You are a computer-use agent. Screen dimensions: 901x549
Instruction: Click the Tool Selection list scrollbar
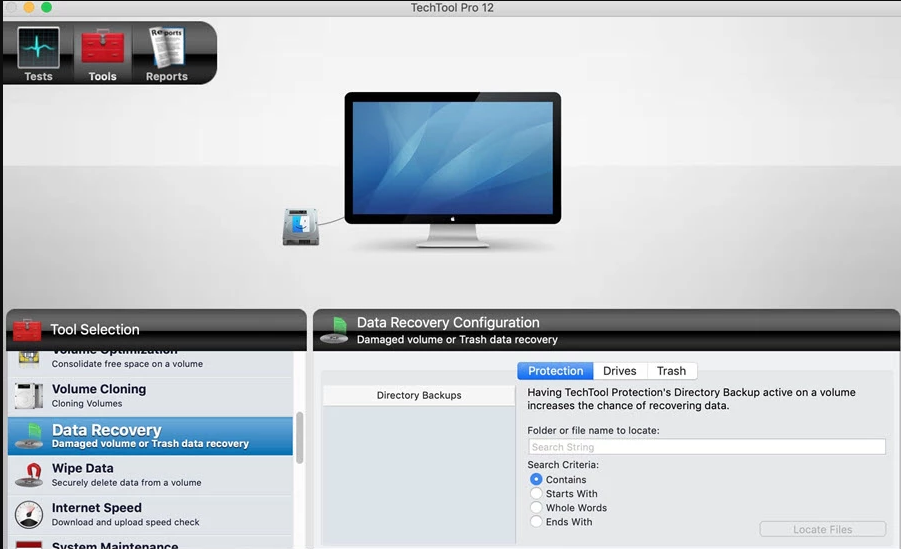pyautogui.click(x=299, y=438)
